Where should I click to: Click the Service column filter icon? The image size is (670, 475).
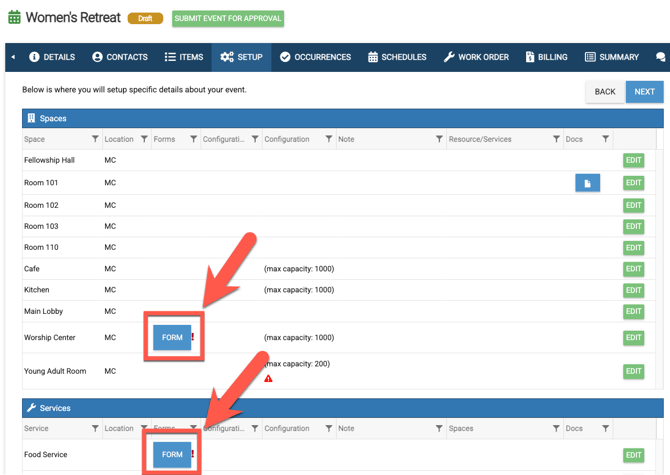95,428
